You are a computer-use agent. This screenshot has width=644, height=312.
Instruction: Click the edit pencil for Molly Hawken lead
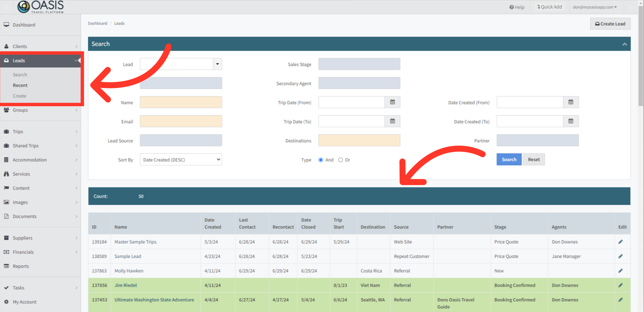(621, 271)
